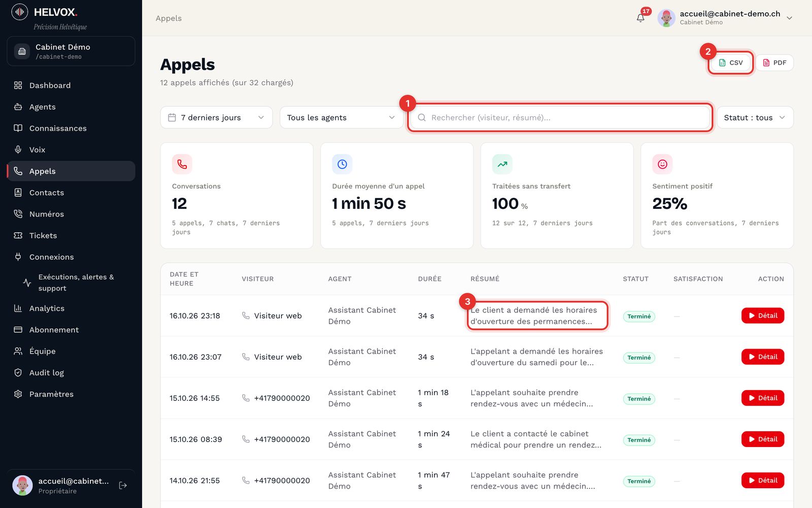Click the clock icon in Durée moyenne card

342,164
